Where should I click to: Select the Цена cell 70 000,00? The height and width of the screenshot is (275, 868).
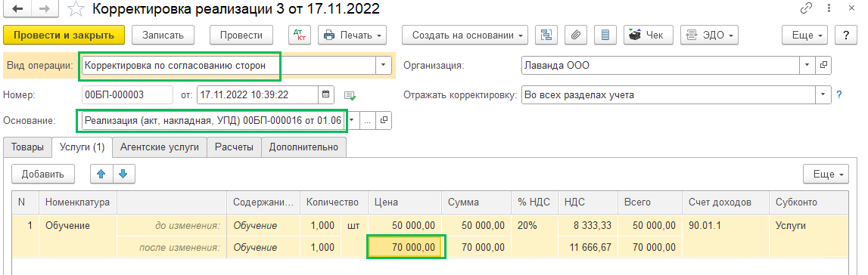(405, 247)
